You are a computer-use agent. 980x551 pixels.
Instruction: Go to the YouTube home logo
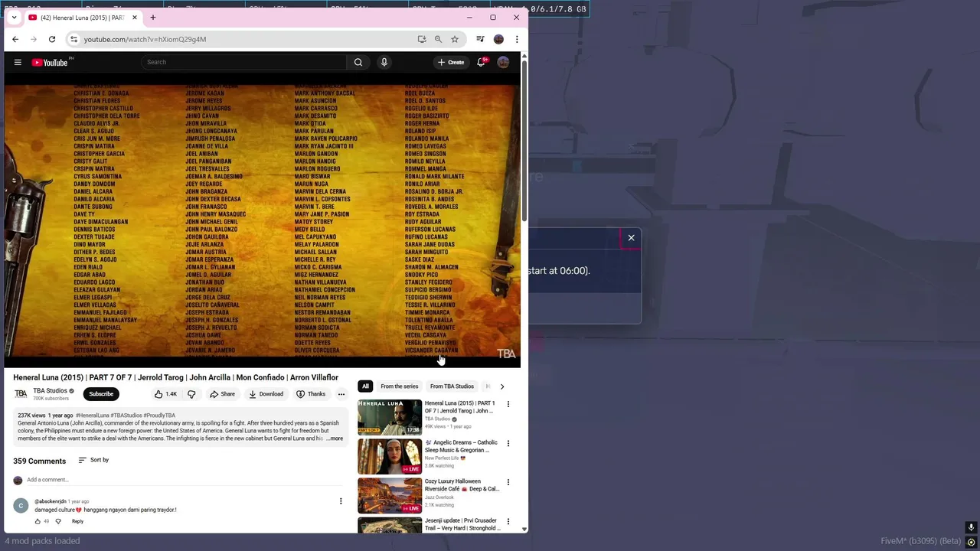pos(51,62)
